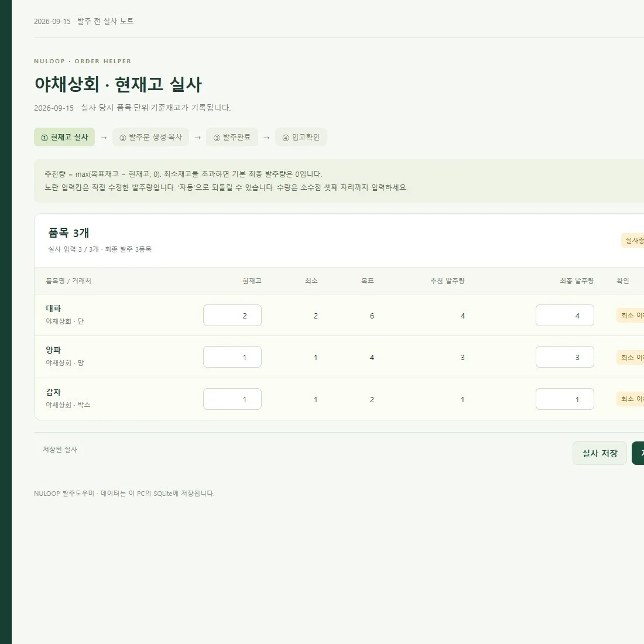
Task: Edit the 최종 발주량 field for 감자
Action: [x=565, y=399]
